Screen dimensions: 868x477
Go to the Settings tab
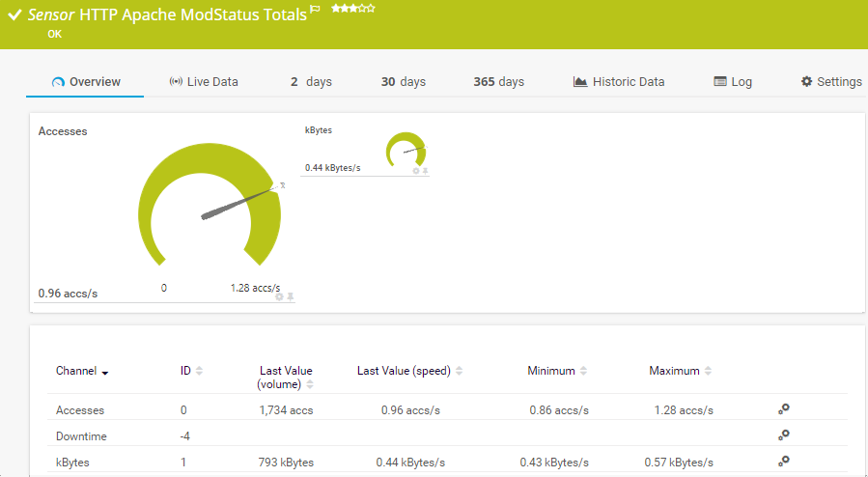(x=830, y=82)
